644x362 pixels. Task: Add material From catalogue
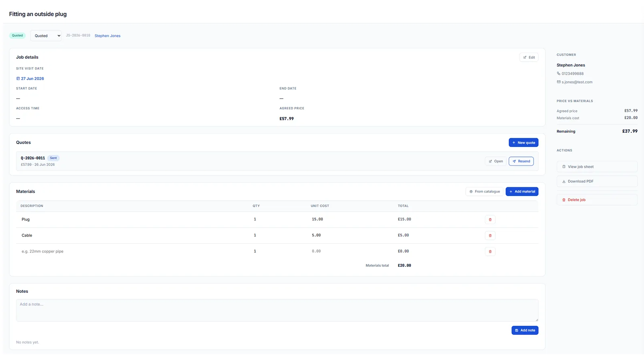[x=484, y=191]
